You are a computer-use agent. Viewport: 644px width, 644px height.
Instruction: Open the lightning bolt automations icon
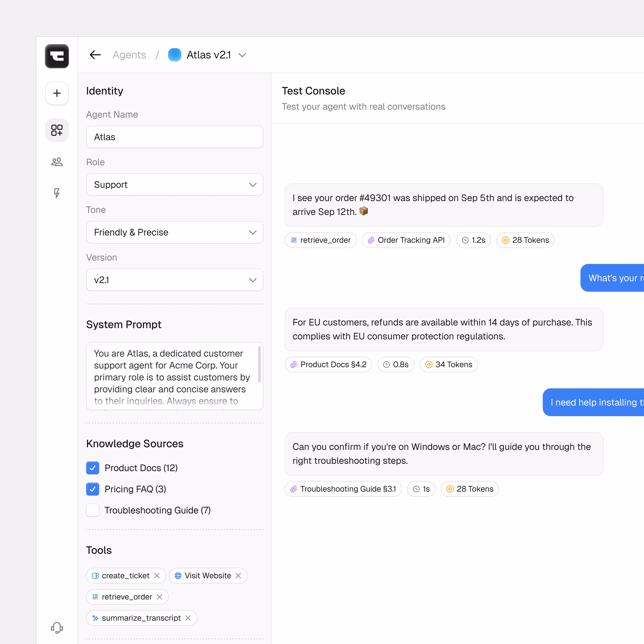pyautogui.click(x=57, y=193)
